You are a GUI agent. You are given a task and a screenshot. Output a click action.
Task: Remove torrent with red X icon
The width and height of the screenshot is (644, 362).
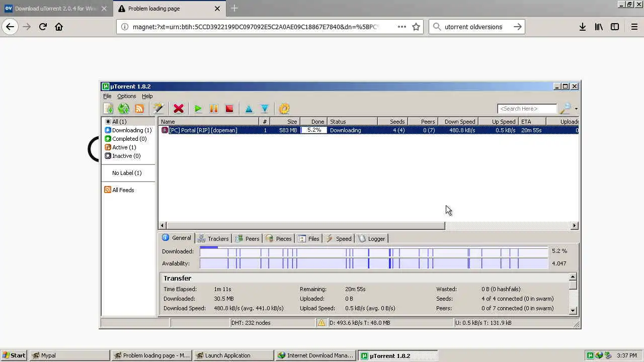(179, 109)
